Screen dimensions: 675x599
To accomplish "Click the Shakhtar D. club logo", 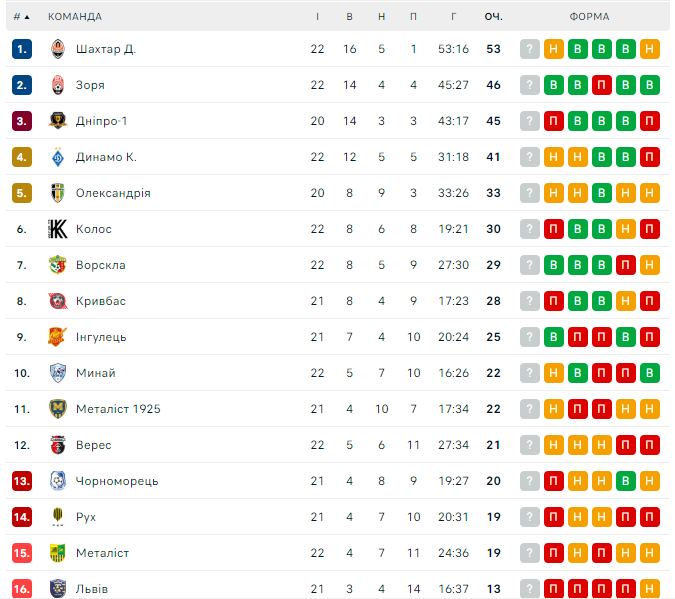I will 57,49.
